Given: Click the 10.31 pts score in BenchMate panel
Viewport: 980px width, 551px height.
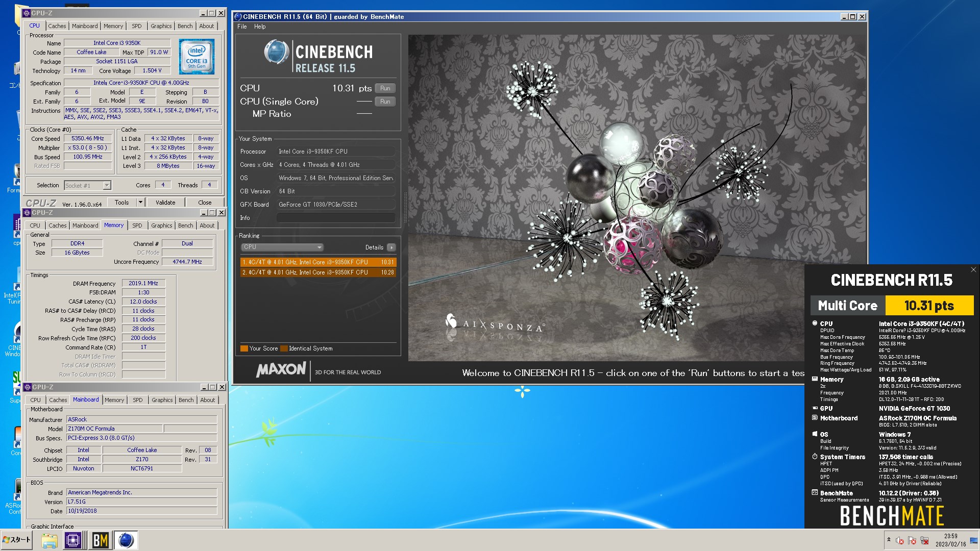Looking at the screenshot, I should tap(929, 306).
